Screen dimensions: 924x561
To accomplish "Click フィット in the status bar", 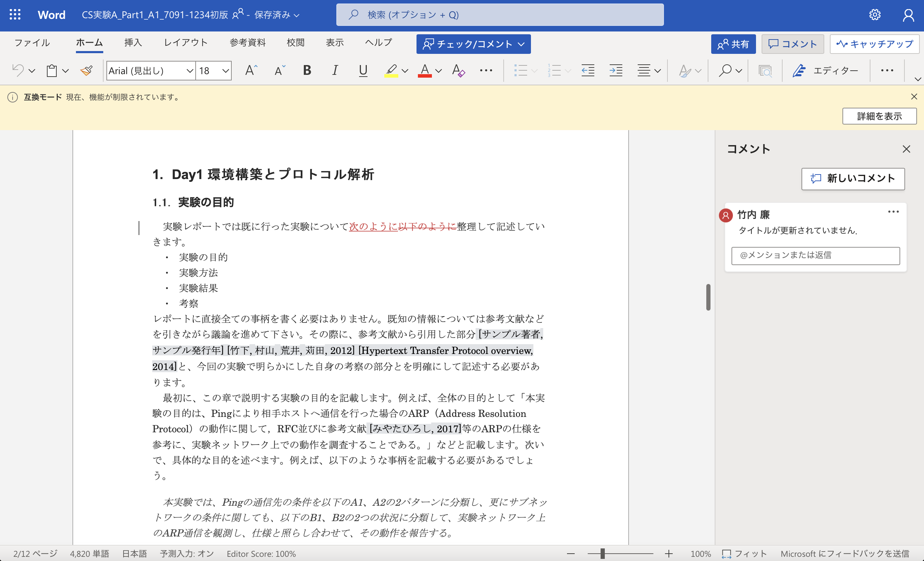I will point(744,554).
